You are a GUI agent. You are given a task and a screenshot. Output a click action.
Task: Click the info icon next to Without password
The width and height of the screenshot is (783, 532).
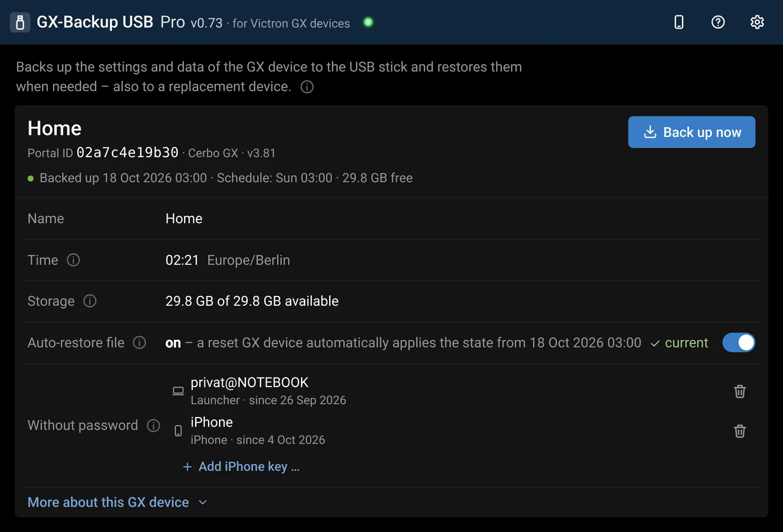click(x=154, y=425)
